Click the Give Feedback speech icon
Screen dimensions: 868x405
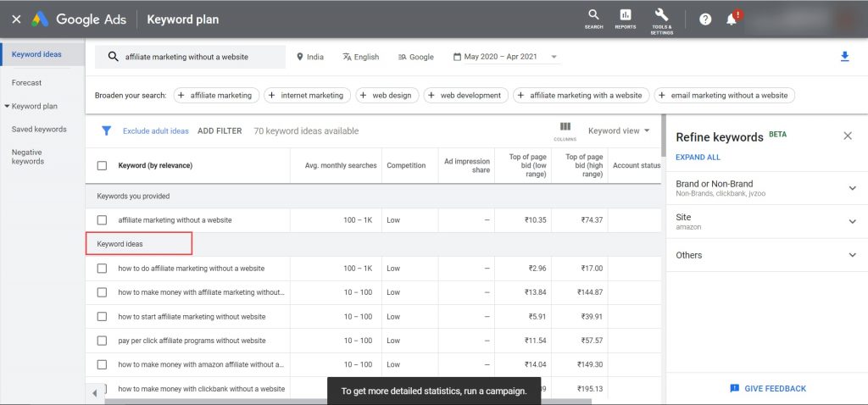[x=735, y=388]
